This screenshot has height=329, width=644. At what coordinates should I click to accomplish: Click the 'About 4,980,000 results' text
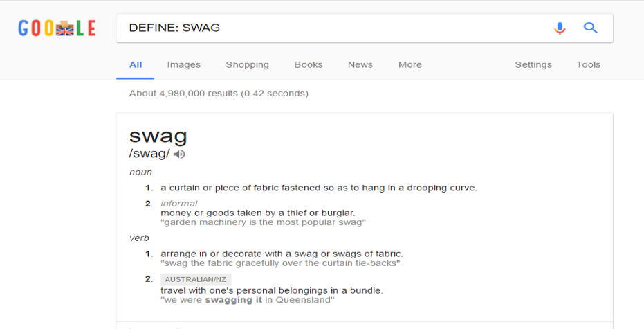[219, 93]
